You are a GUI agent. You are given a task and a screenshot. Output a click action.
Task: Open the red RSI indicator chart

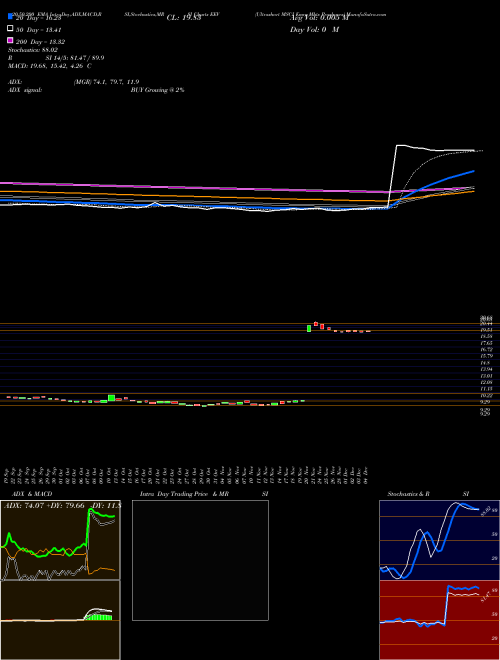pyautogui.click(x=439, y=620)
